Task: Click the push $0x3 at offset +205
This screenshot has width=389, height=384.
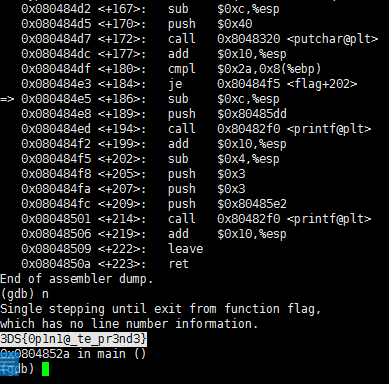Action: (207, 174)
